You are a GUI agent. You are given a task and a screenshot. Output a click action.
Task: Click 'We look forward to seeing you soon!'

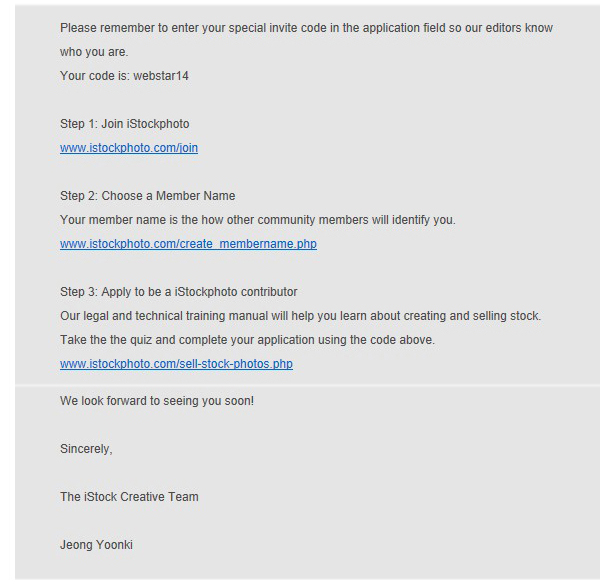point(157,401)
